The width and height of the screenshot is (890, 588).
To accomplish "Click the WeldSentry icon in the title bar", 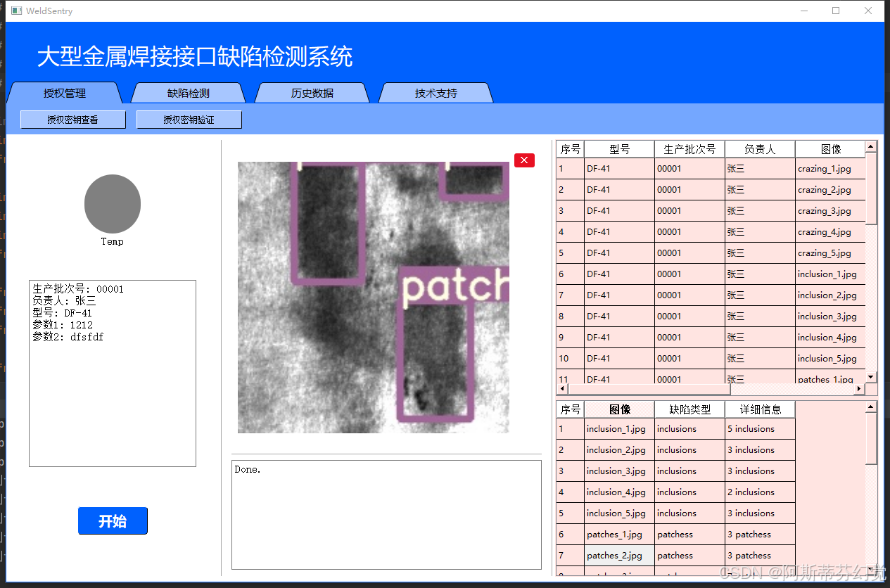I will click(16, 11).
